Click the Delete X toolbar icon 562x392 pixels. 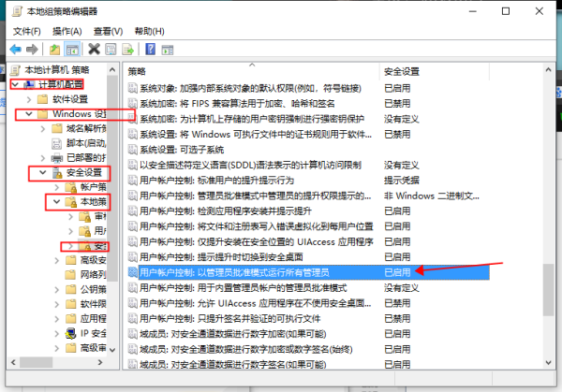[x=94, y=49]
